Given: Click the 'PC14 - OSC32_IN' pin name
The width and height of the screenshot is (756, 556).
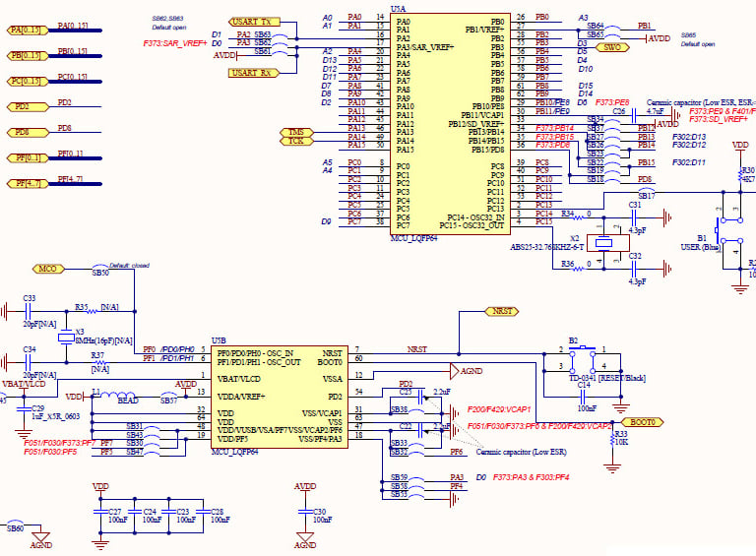Looking at the screenshot, I should coord(475,217).
